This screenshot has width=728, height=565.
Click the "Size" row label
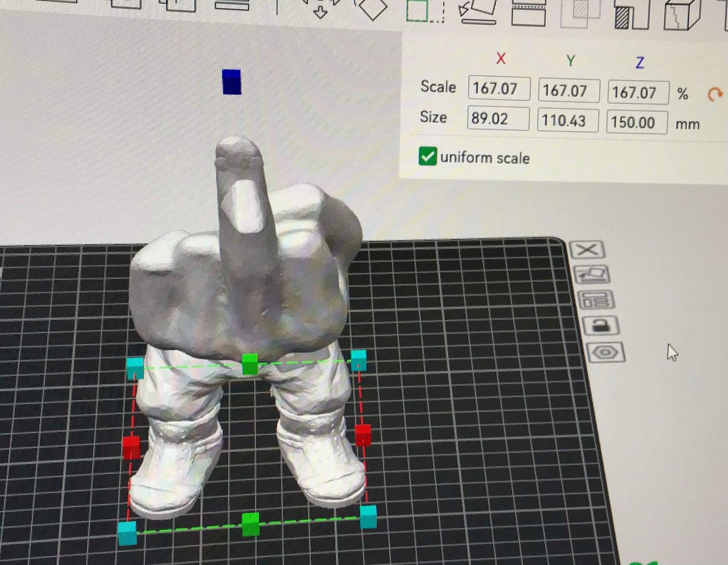(433, 117)
